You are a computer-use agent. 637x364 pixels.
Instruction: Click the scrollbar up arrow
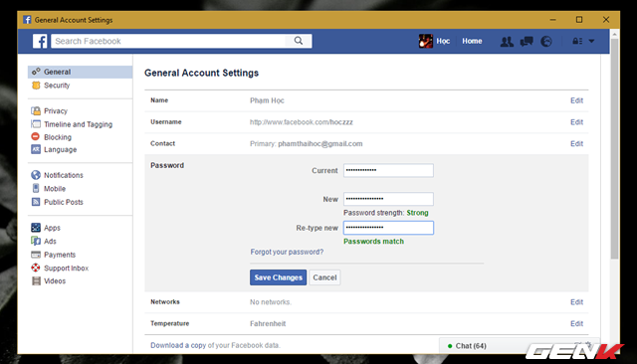point(615,34)
